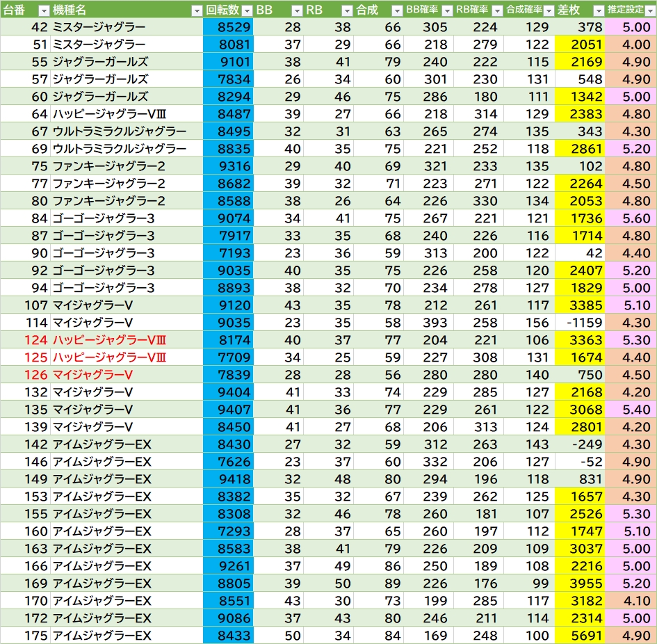Select the 5.60 推定設定 cell

tap(631, 218)
